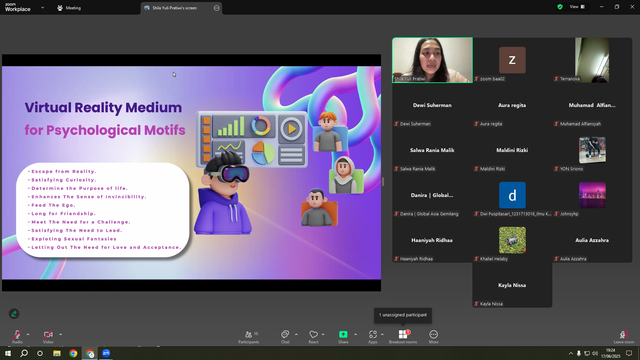The height and width of the screenshot is (360, 640).
Task: Select the zoom baa02 participant tile
Action: click(512, 60)
